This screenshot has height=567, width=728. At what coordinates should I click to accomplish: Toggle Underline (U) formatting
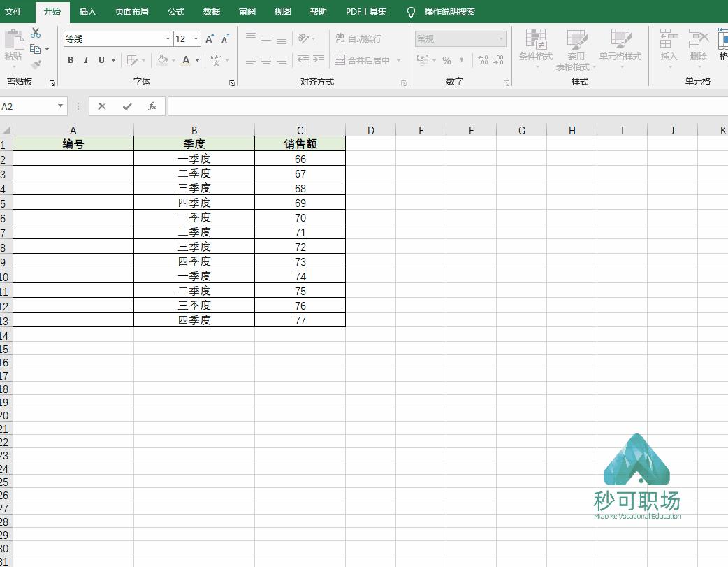tap(101, 60)
